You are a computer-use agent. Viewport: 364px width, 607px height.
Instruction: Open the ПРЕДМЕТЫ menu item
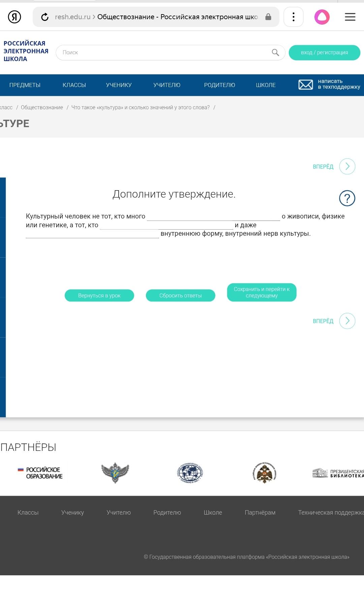pos(25,85)
